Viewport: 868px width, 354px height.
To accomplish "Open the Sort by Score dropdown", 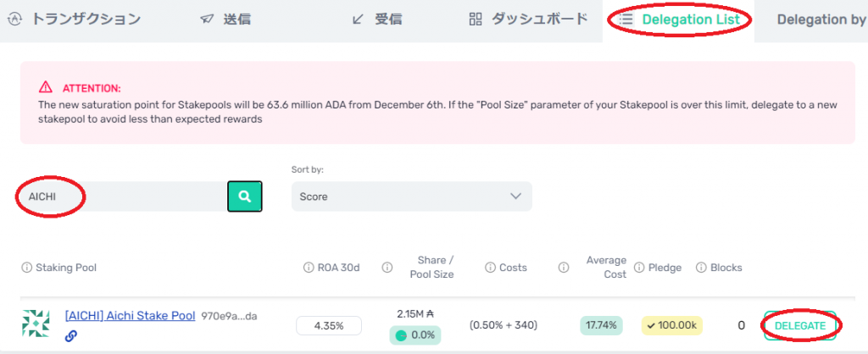I will [411, 196].
